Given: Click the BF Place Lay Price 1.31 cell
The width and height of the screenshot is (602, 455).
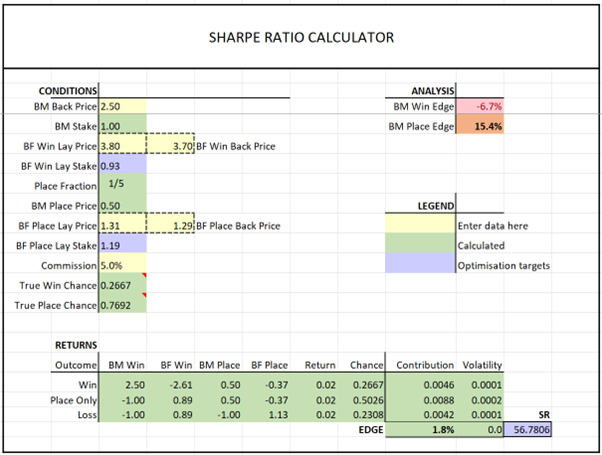Looking at the screenshot, I should 122,225.
